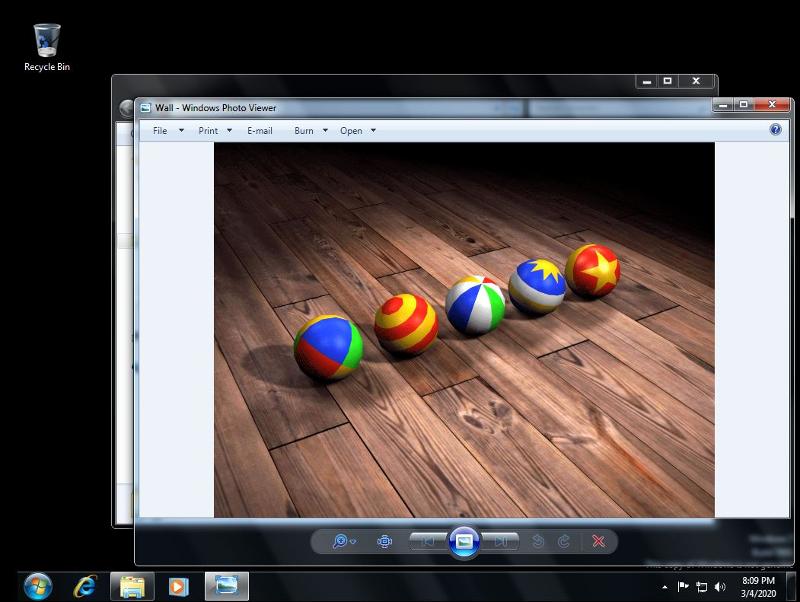Minimize the background Explorer window
Viewport: 800px width, 602px height.
pyautogui.click(x=647, y=81)
